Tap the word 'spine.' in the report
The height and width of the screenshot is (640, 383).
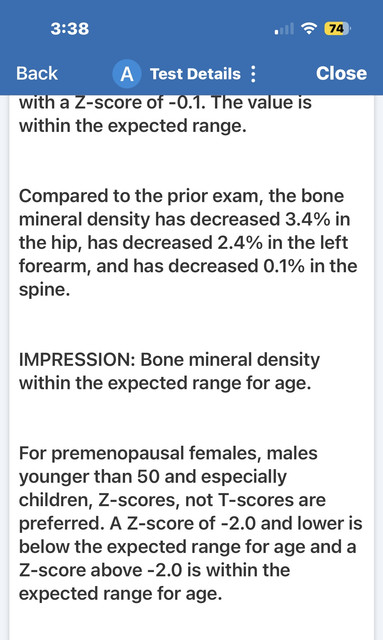click(45, 290)
